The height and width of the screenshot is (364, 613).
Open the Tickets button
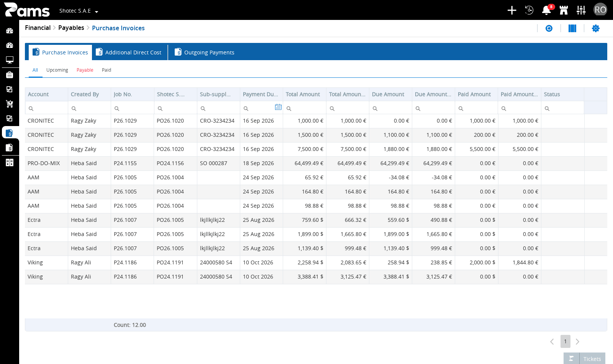click(592, 359)
